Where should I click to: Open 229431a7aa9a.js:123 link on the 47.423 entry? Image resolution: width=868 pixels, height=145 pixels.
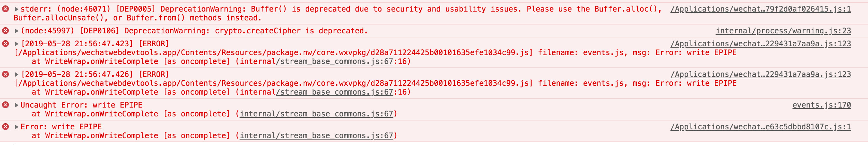click(761, 44)
